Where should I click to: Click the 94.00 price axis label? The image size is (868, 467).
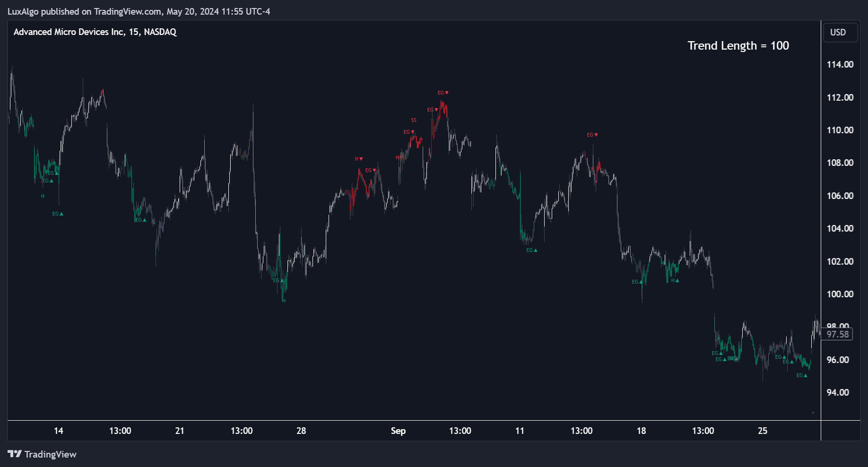[x=837, y=392]
